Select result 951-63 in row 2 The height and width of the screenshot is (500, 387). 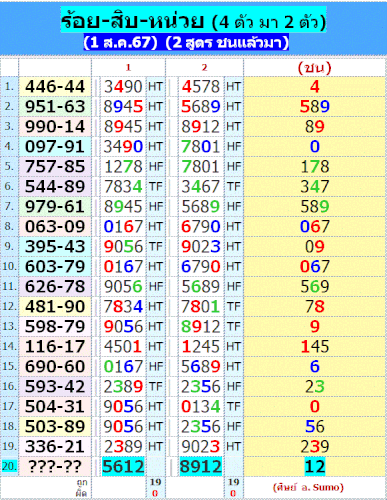pos(55,107)
